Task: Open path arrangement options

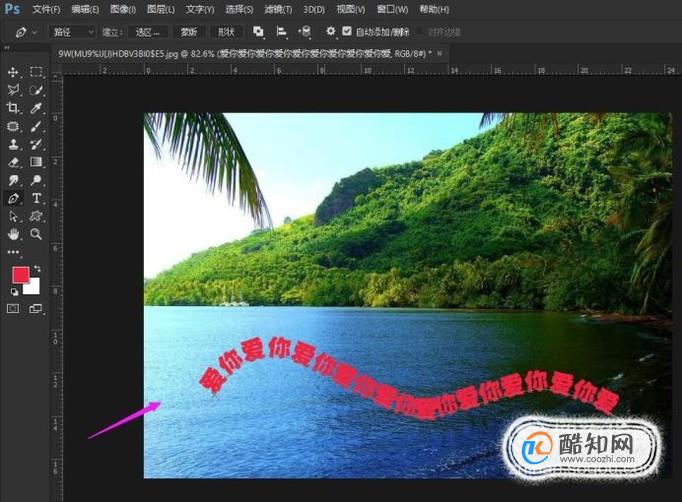Action: pyautogui.click(x=304, y=31)
